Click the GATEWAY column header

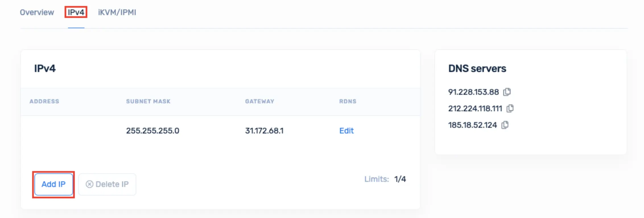pos(260,101)
